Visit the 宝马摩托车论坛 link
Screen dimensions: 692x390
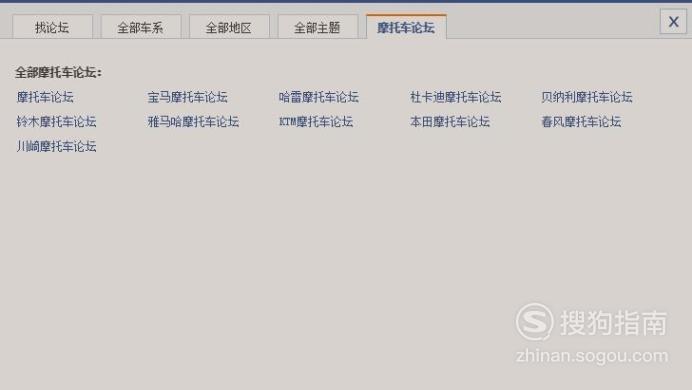pyautogui.click(x=188, y=97)
